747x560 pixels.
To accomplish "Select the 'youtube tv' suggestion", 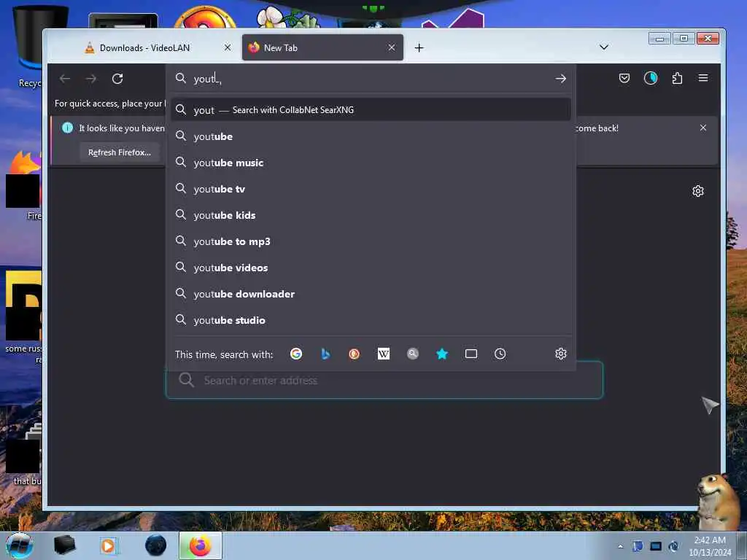I will click(371, 189).
